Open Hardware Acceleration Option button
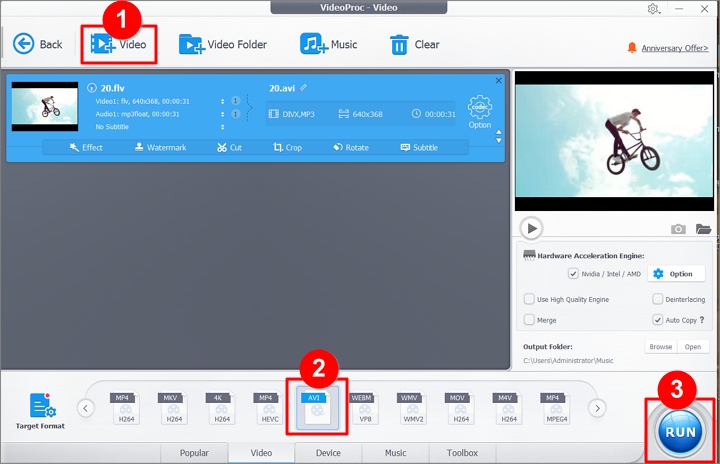 pos(676,274)
